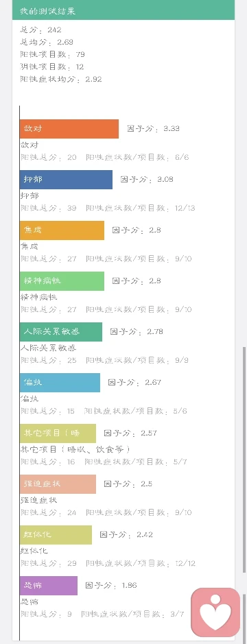Screen dimensions: 247x644
Task: Click 其它项目（睡眠、饮食等）description text
Action: pos(76,449)
